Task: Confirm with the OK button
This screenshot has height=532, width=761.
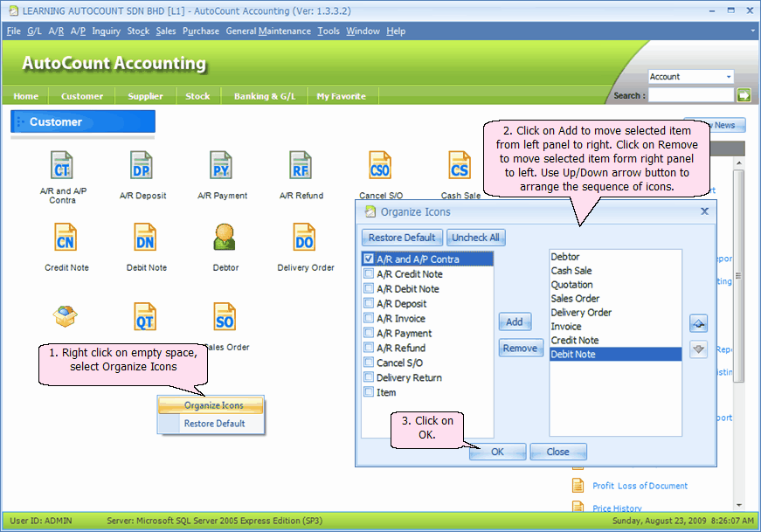Action: coord(497,452)
